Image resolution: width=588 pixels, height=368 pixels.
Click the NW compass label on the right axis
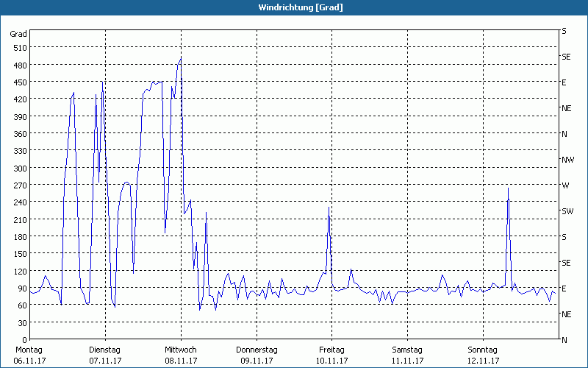point(567,160)
